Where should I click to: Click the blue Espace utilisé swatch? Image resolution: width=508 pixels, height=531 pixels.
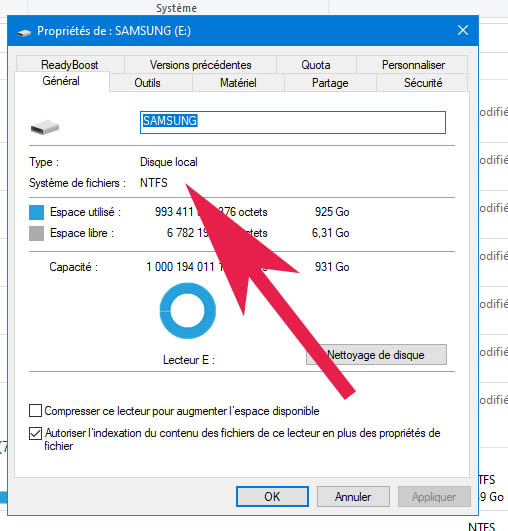[x=37, y=212]
